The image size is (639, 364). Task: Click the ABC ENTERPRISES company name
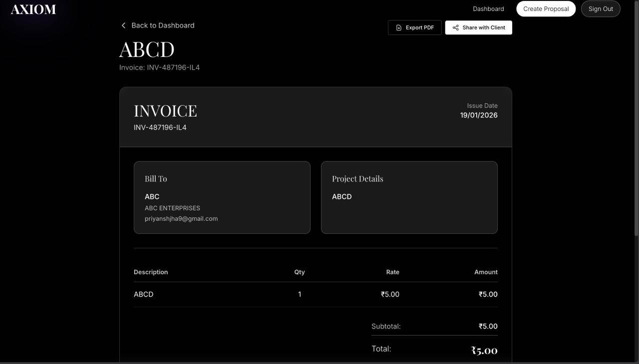(172, 208)
